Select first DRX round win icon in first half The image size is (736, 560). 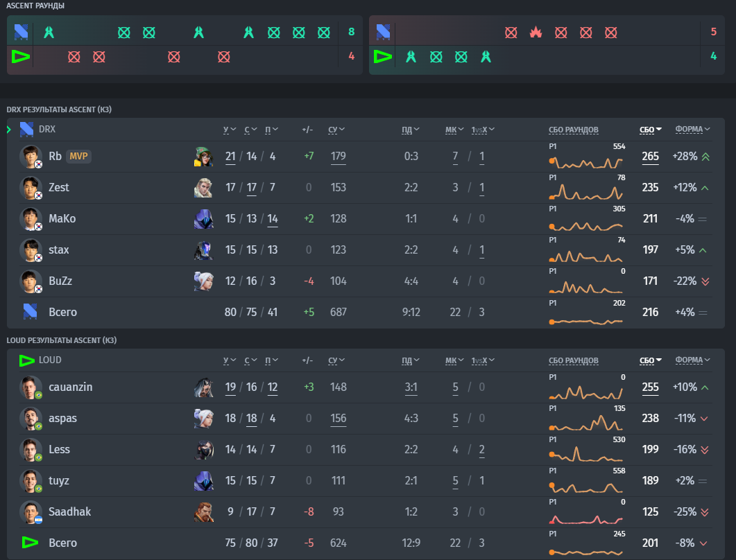(x=49, y=33)
